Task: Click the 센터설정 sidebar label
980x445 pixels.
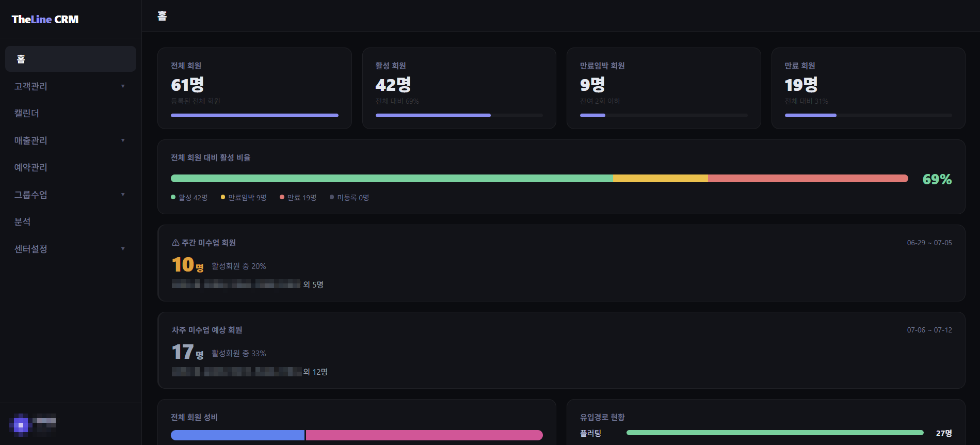Action: click(x=31, y=249)
